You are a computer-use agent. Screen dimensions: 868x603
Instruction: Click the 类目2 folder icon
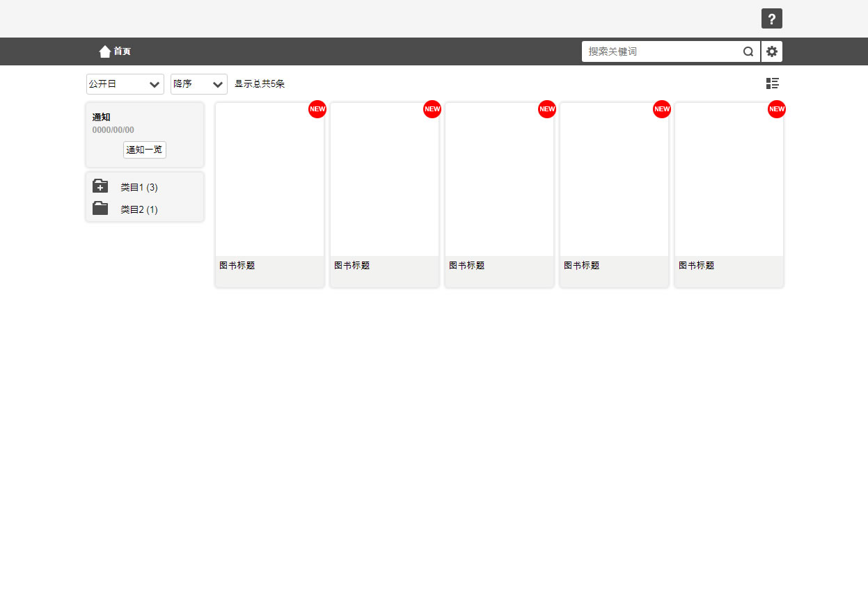(100, 209)
